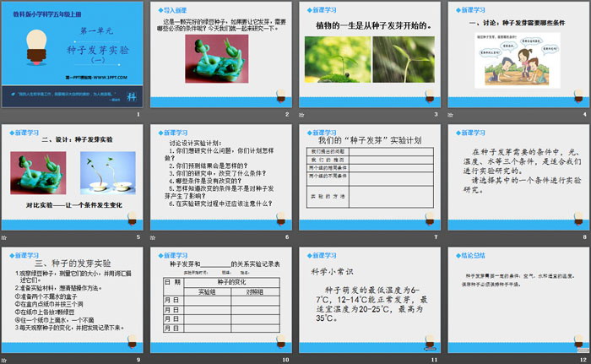Click slide number 10 label
The height and width of the screenshot is (364, 591).
point(285,360)
